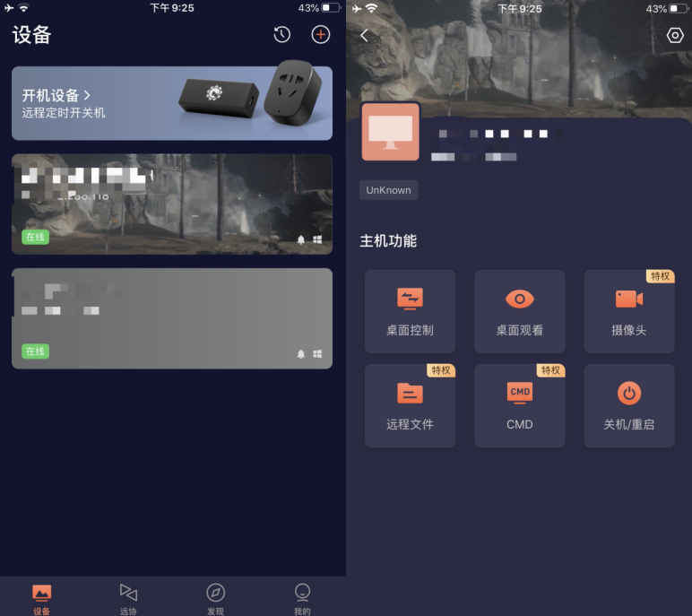The image size is (692, 616).
Task: Launch 桌面控制 desktop control
Action: (x=410, y=311)
